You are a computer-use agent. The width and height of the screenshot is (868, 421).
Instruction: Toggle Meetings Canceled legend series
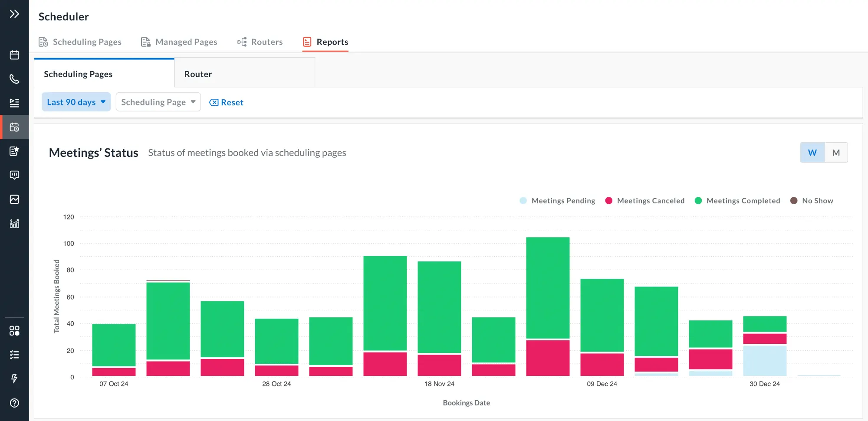click(644, 201)
